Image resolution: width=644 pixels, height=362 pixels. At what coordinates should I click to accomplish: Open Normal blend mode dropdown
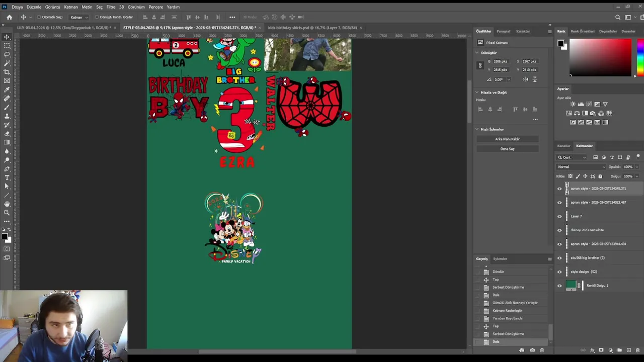coord(581,167)
